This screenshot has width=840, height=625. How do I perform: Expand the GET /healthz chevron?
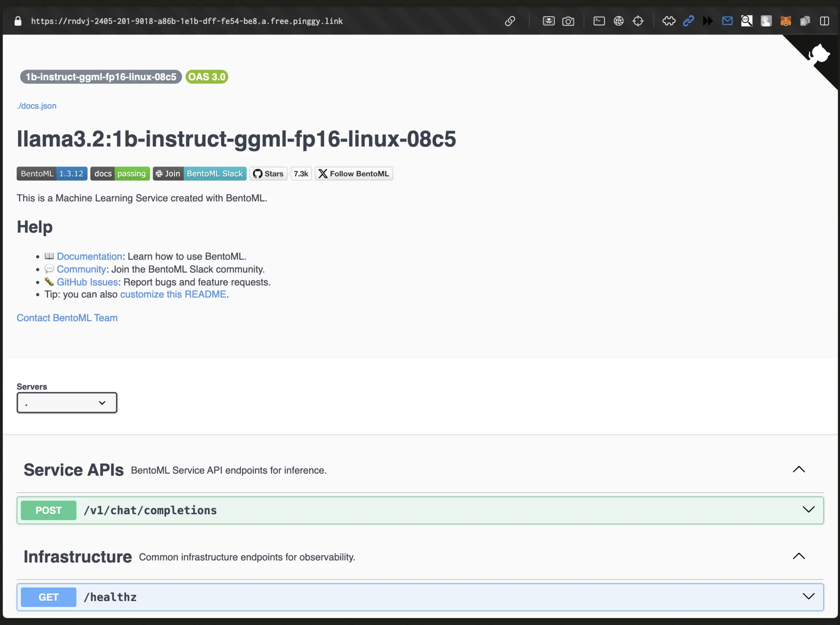pos(808,597)
